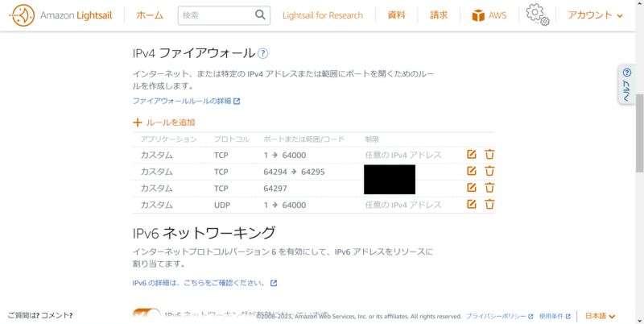Image resolution: width=644 pixels, height=324 pixels.
Task: Click the Amazon Lightsail logo
Action: tap(60, 15)
